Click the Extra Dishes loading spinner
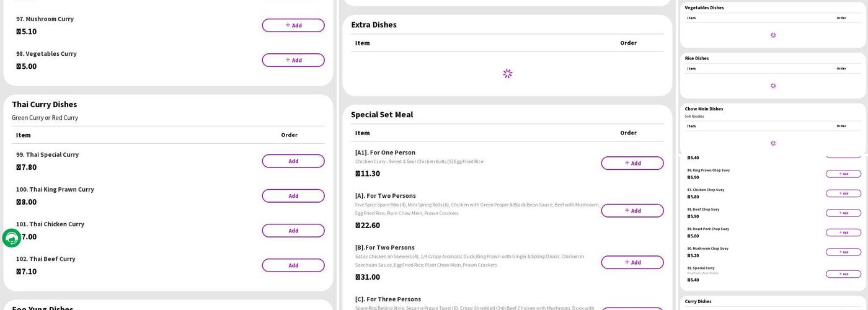868x310 pixels. (508, 74)
